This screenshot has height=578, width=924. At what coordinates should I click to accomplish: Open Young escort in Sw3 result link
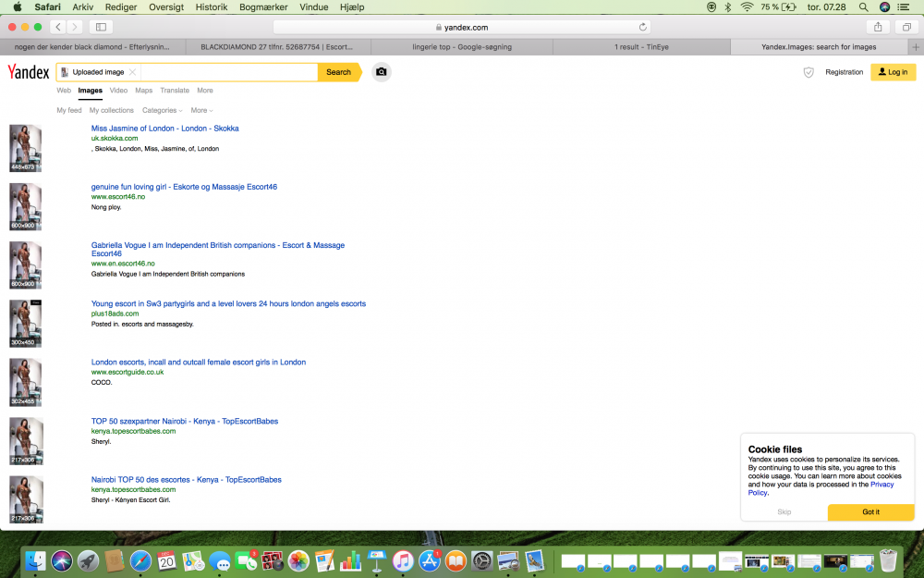coord(228,303)
